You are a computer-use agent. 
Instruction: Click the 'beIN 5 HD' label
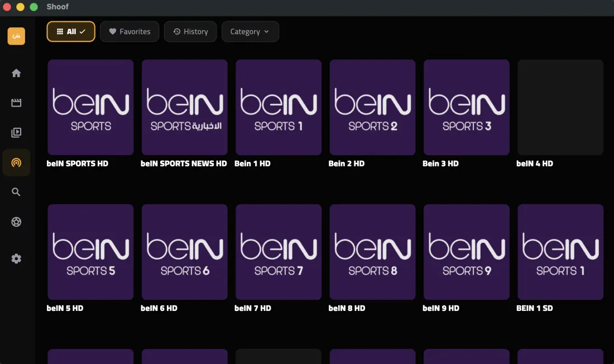click(65, 308)
